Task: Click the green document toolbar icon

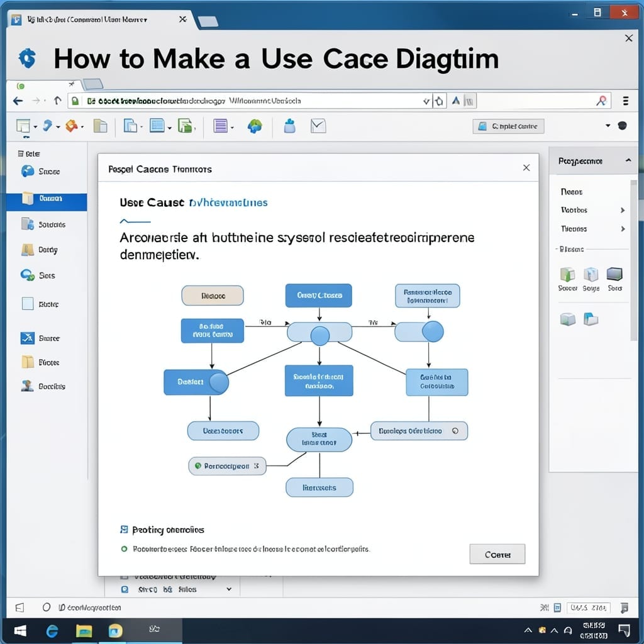Action: coord(185,126)
